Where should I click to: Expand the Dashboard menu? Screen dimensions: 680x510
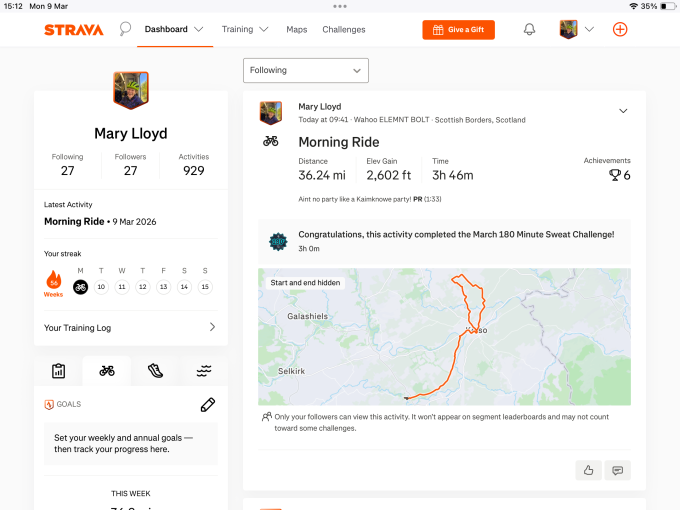coord(173,30)
